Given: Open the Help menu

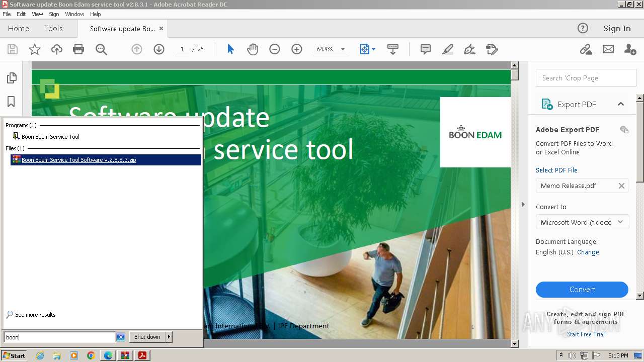Looking at the screenshot, I should tap(96, 14).
